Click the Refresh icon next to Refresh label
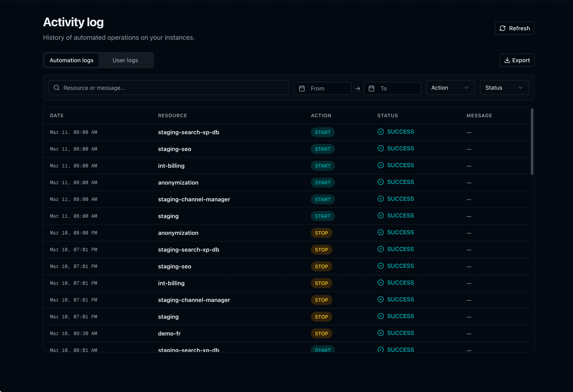 click(503, 28)
